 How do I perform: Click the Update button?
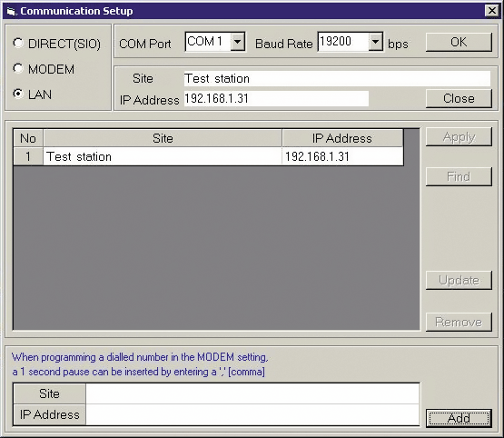[459, 281]
